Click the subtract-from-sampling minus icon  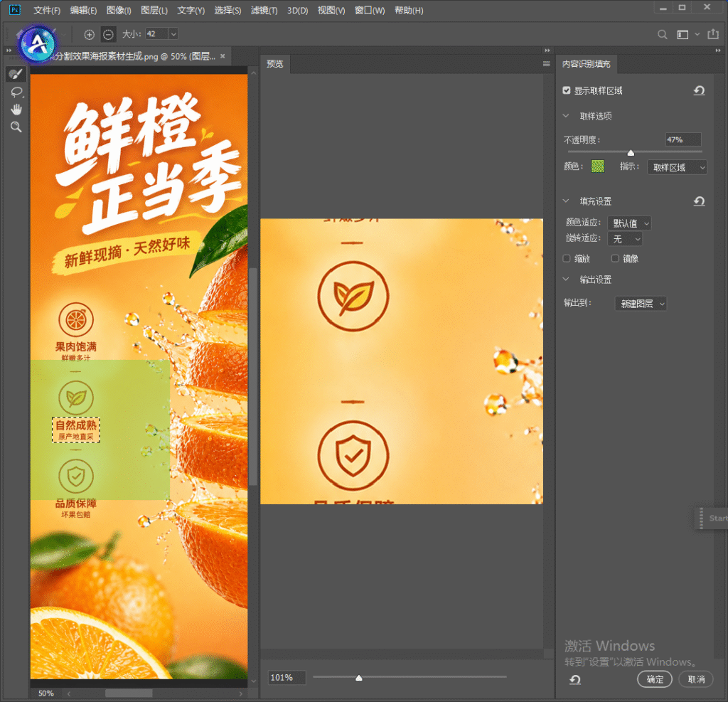tap(108, 34)
